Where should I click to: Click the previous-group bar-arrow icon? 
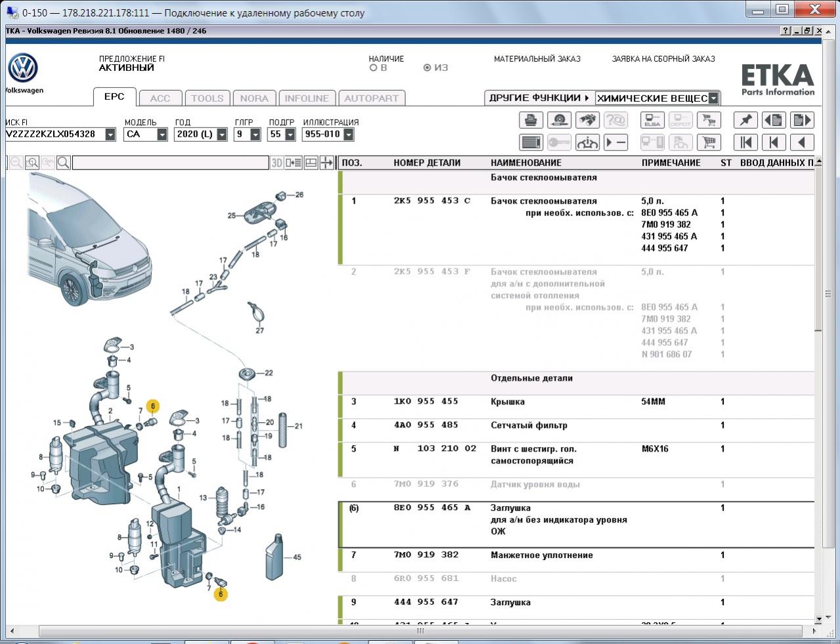tap(774, 142)
